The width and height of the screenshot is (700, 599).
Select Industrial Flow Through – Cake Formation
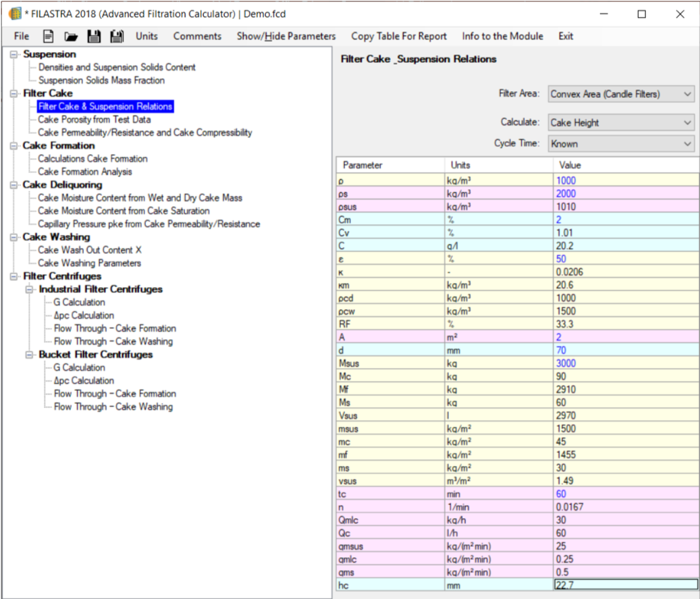point(115,328)
